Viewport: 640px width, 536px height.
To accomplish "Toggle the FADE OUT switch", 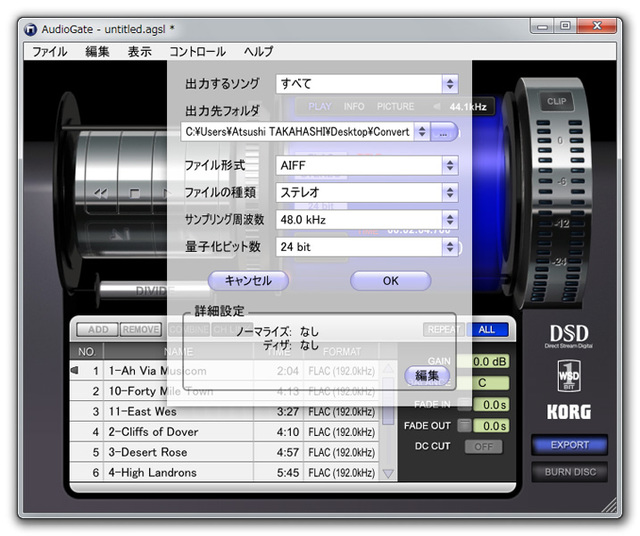I will pos(464,425).
